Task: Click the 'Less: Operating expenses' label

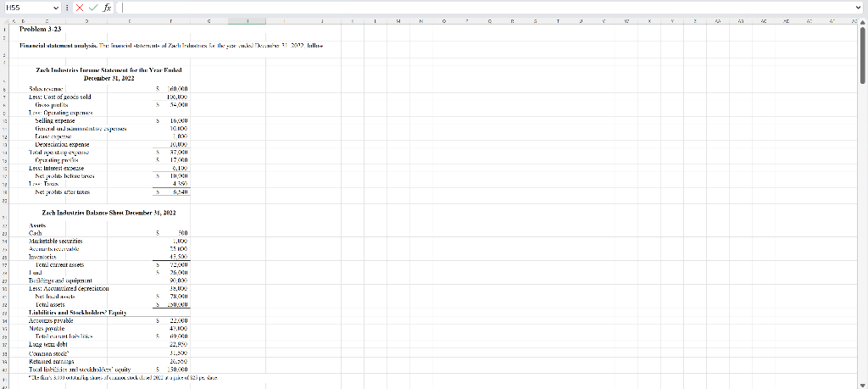Action: coord(61,113)
